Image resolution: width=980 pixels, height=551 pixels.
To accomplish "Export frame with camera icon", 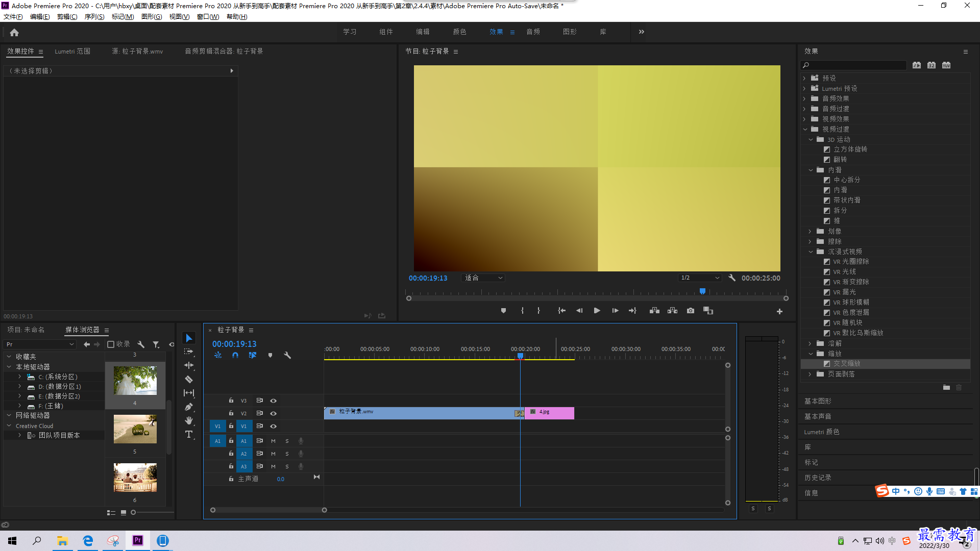I will coord(691,311).
